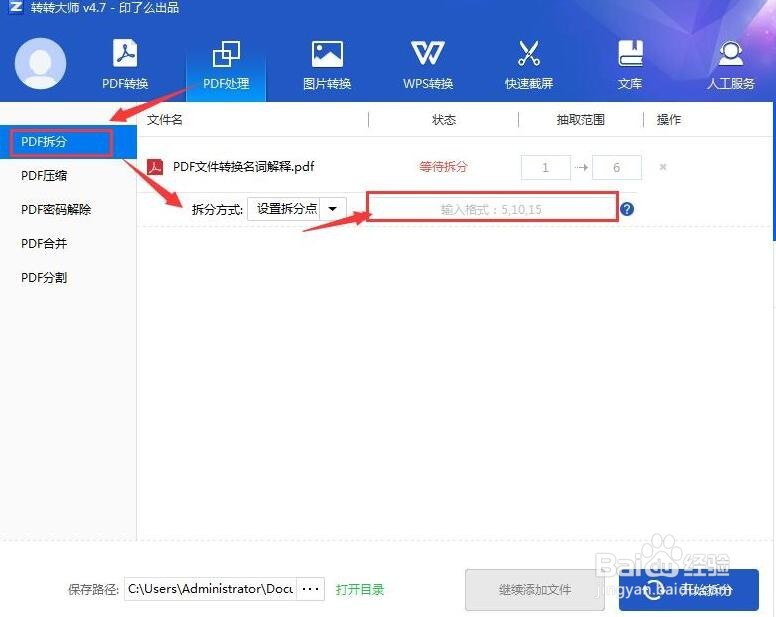Click the 抽取范围 column header
The width and height of the screenshot is (776, 617).
pos(581,120)
